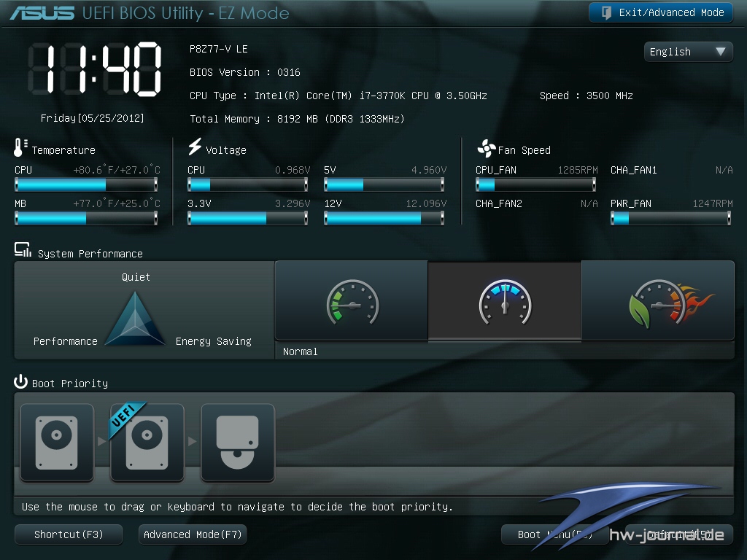Switch to Advanced Mode (F7)
Image resolution: width=747 pixels, height=560 pixels.
click(193, 534)
